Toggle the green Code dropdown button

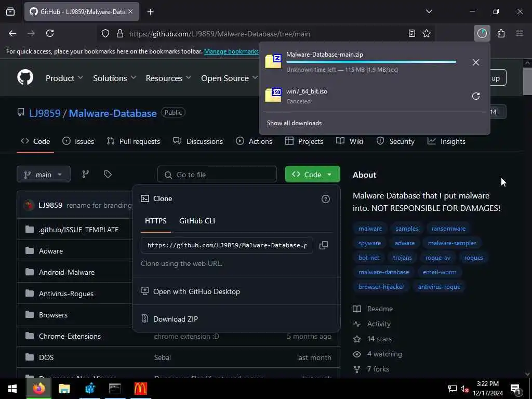click(312, 175)
